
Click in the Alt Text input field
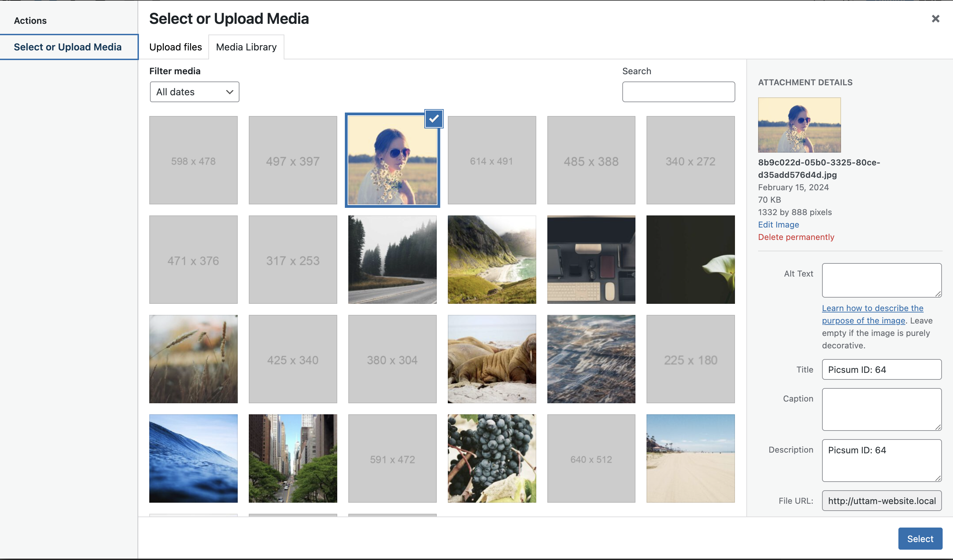(881, 279)
